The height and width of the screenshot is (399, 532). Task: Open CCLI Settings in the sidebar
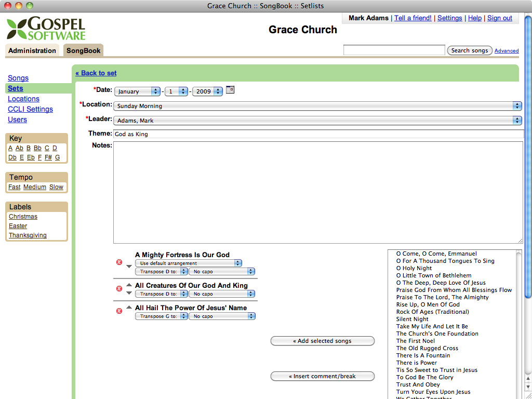pos(30,109)
